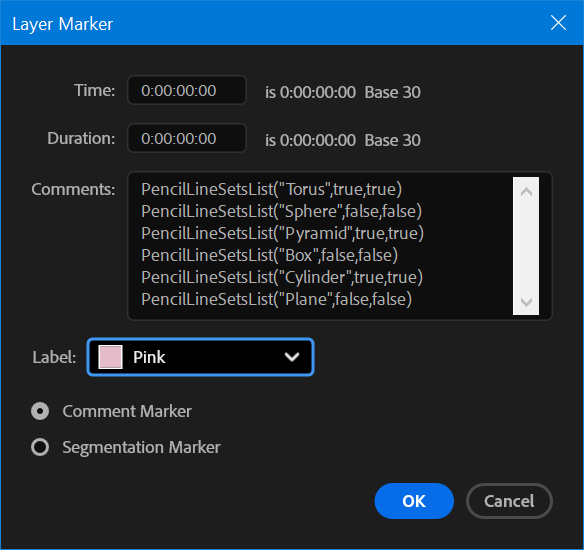Click the Cylinder line in Comments
584x550 pixels.
(x=282, y=277)
